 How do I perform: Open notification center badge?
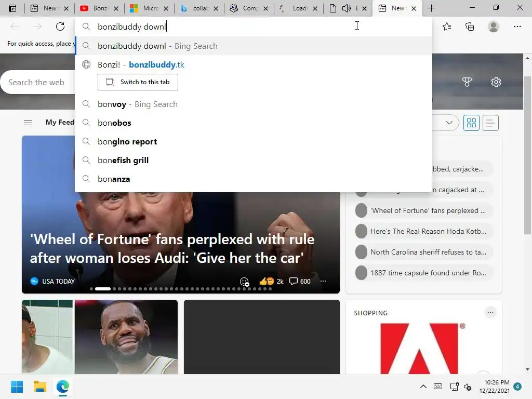point(517,387)
